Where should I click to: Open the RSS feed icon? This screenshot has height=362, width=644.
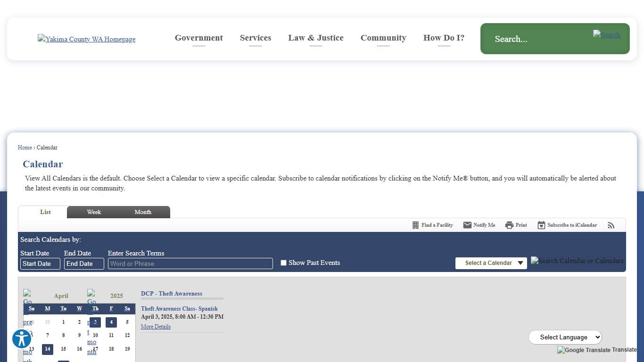[611, 225]
